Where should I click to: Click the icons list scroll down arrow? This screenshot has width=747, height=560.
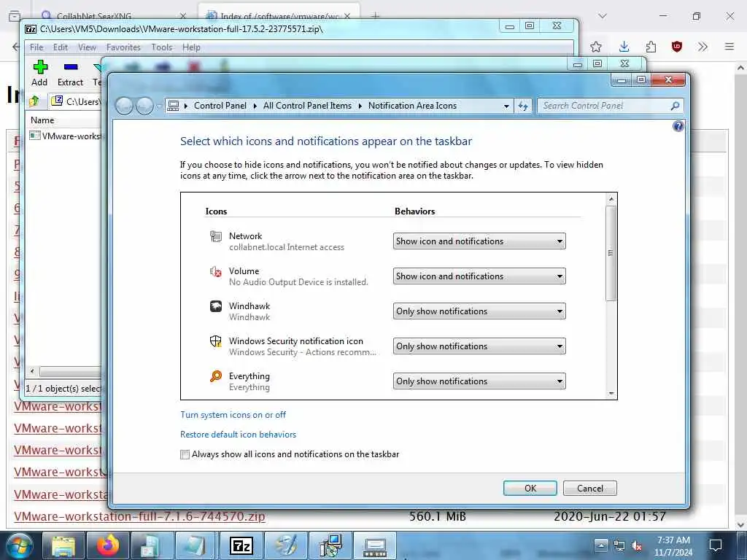coord(611,393)
